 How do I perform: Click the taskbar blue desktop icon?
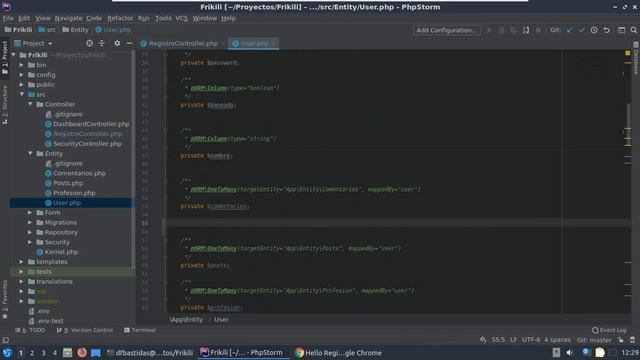(96, 352)
